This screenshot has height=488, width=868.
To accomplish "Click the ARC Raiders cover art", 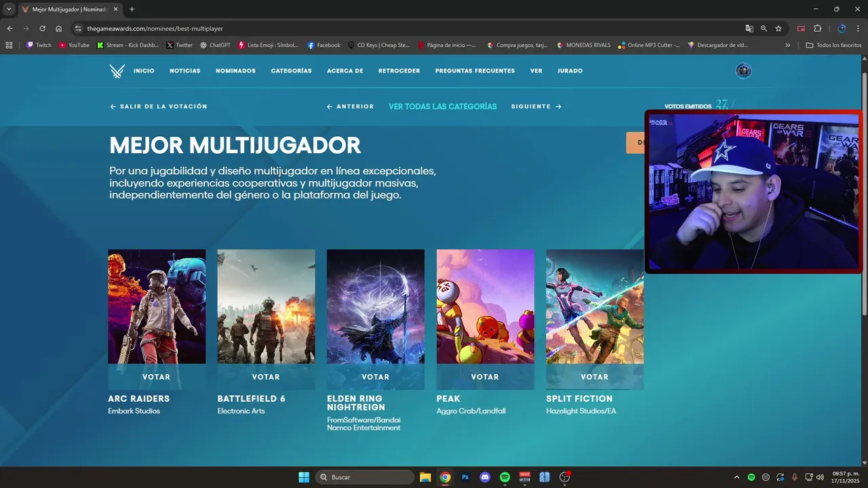I will coord(157,306).
